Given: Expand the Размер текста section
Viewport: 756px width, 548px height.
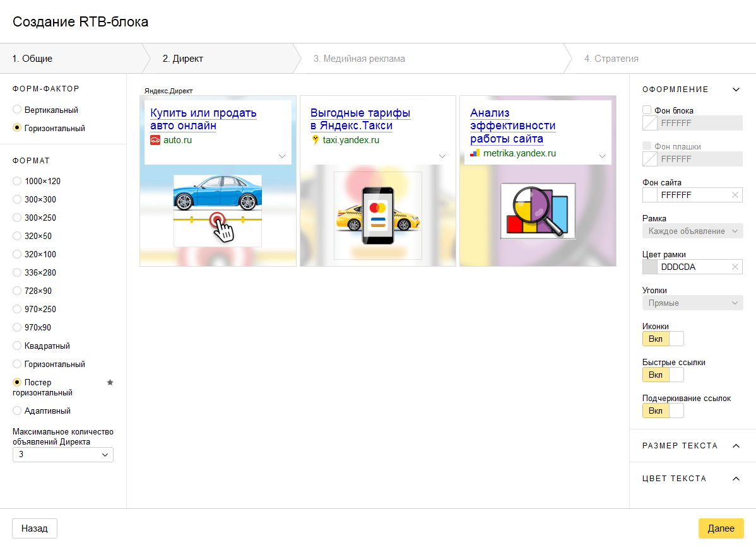Looking at the screenshot, I should click(735, 446).
